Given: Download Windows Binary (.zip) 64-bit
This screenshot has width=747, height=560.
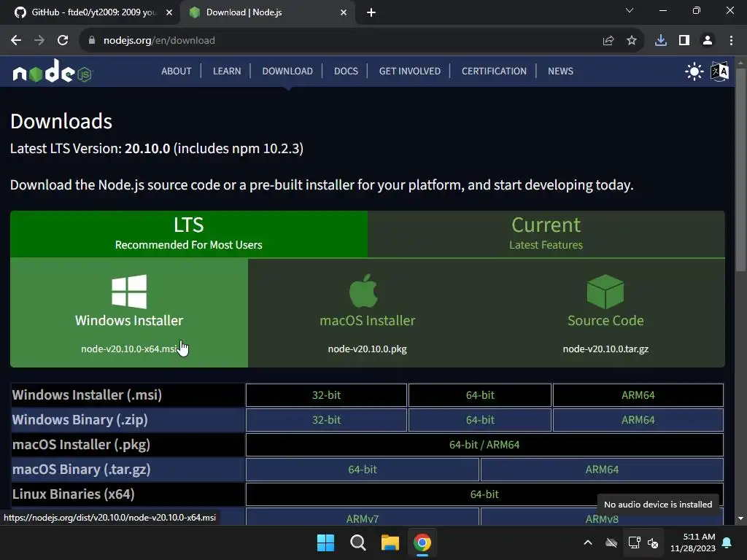Looking at the screenshot, I should tap(480, 420).
